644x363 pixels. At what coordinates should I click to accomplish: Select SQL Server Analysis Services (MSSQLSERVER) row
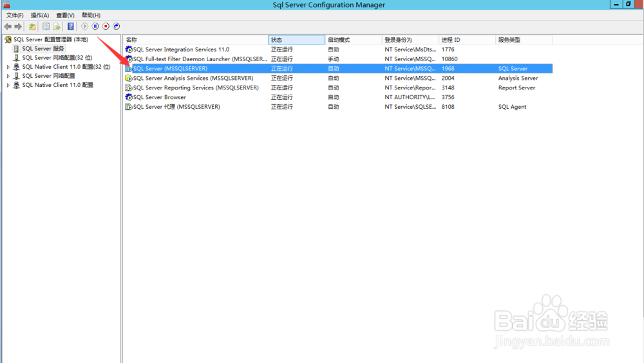tap(339, 78)
